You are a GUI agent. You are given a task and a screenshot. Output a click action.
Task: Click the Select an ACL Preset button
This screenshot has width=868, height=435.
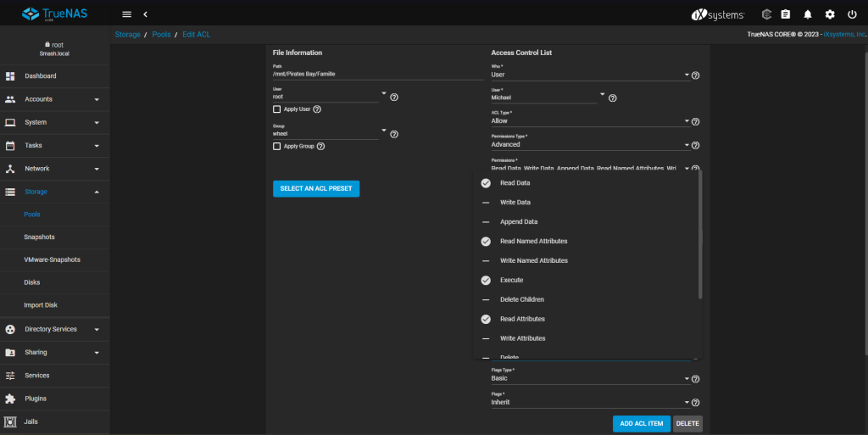(x=316, y=188)
